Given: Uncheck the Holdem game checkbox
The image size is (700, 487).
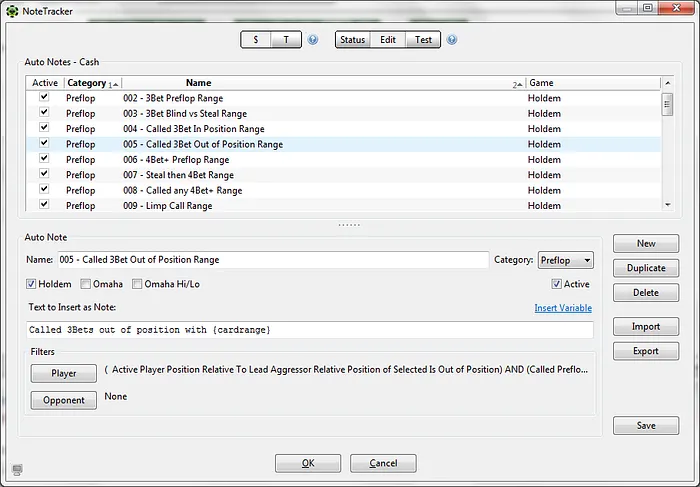Looking at the screenshot, I should [31, 284].
